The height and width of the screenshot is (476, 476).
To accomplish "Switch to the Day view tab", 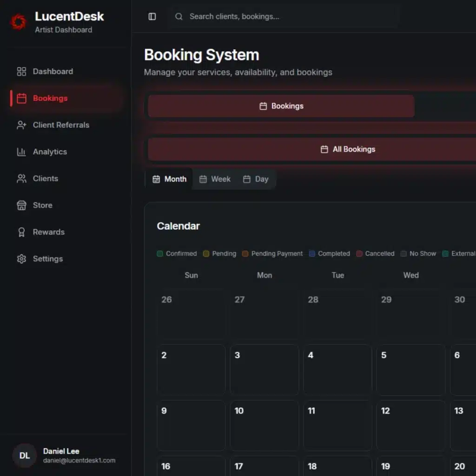I will click(x=256, y=179).
